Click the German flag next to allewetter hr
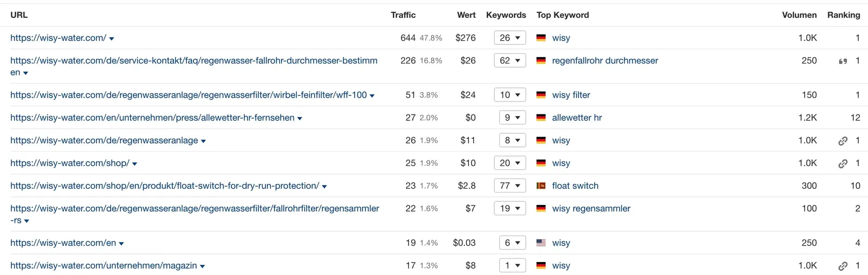 (x=541, y=118)
